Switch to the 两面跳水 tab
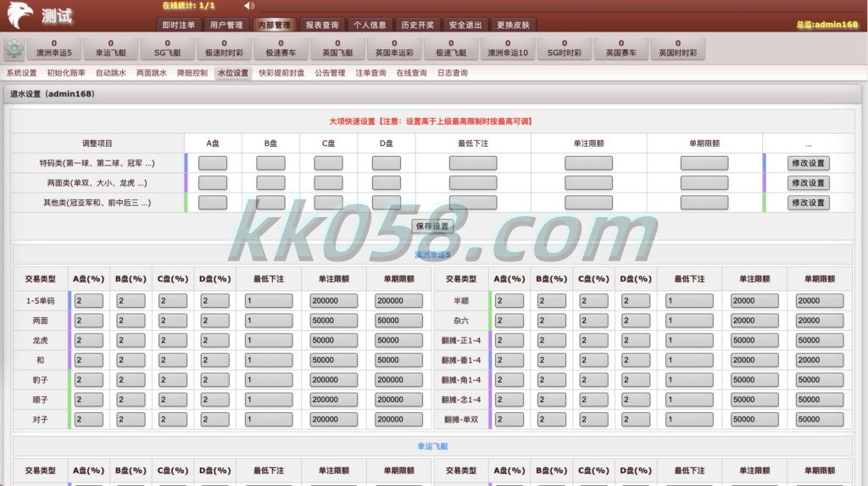 pyautogui.click(x=152, y=73)
